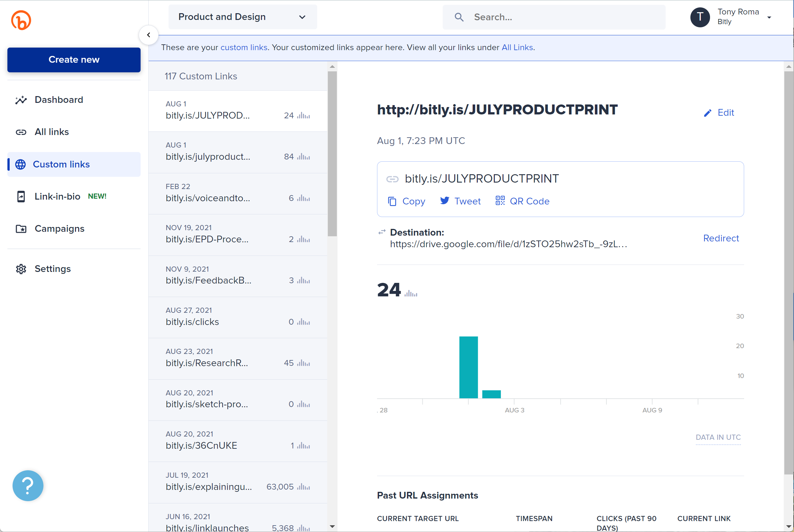Select the bitly.is/EPD-Proce link row
The image size is (794, 532).
point(238,235)
